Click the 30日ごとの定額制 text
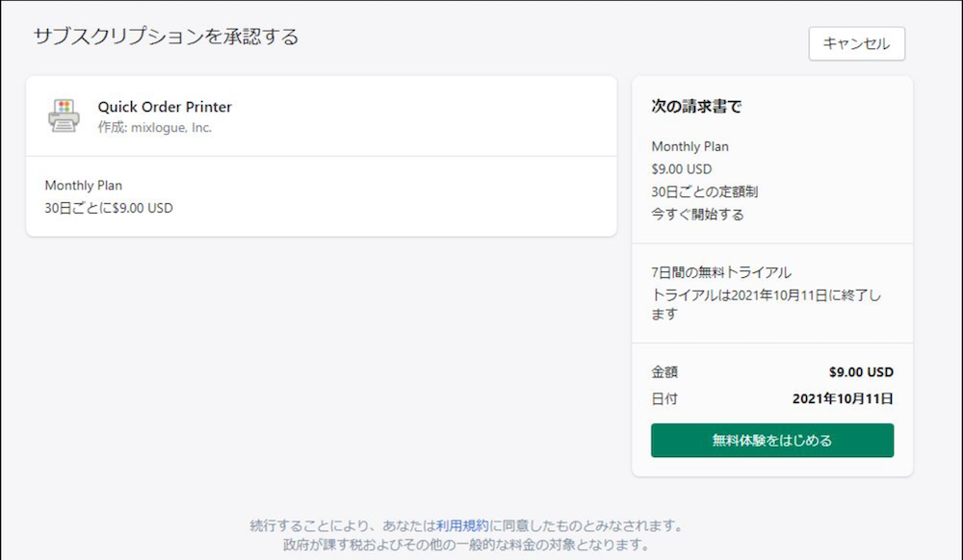Viewport: 963px width, 560px height. 705,192
